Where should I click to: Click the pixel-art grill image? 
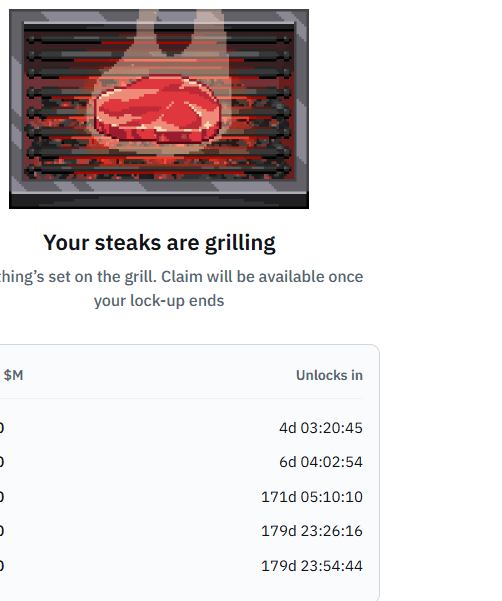159,109
